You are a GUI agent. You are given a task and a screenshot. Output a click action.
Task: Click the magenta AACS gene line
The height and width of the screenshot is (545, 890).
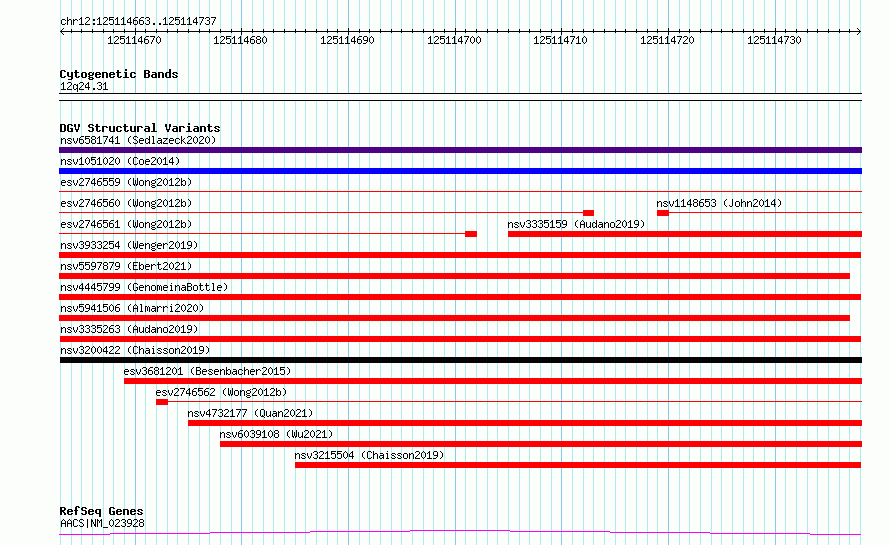point(460,533)
